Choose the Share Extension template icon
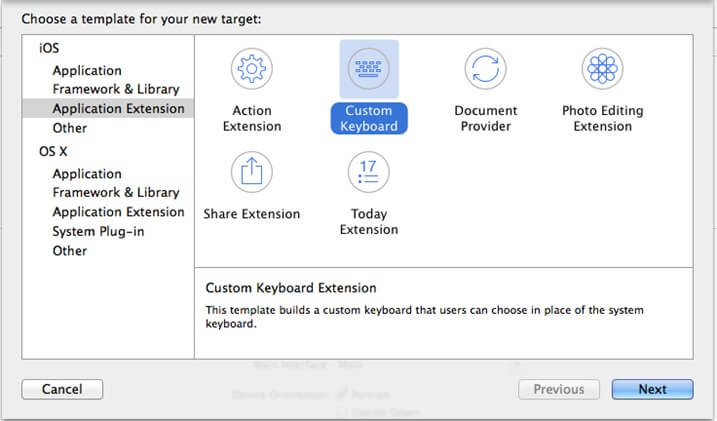 tap(251, 173)
